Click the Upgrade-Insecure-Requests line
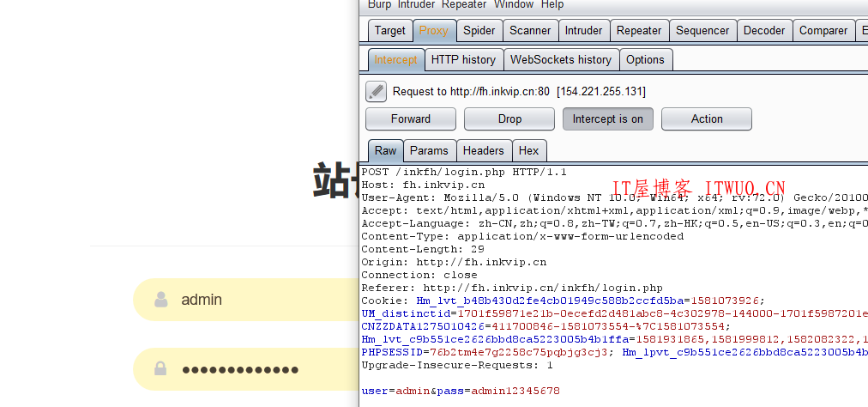 coord(457,366)
